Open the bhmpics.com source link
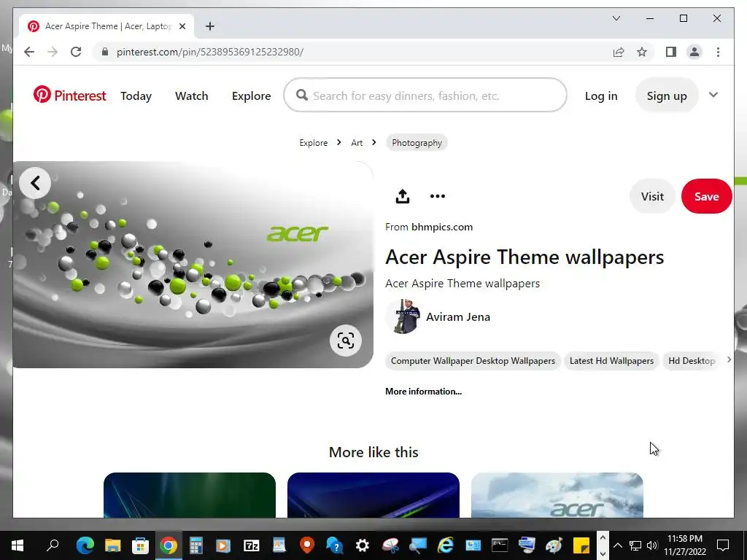 click(x=441, y=227)
